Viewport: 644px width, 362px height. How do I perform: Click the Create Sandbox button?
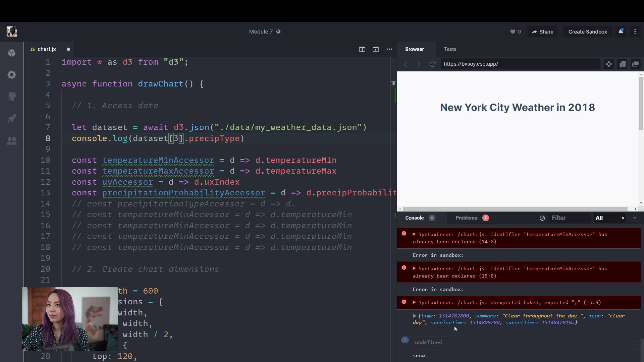(x=588, y=32)
